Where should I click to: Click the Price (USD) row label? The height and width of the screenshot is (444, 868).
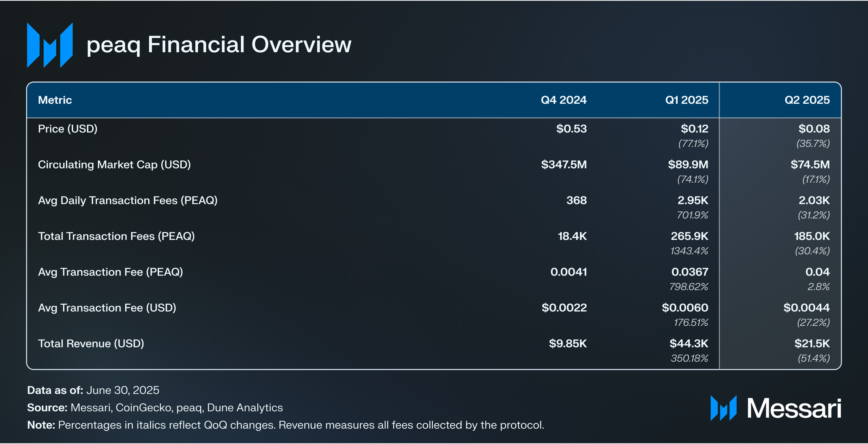68,129
